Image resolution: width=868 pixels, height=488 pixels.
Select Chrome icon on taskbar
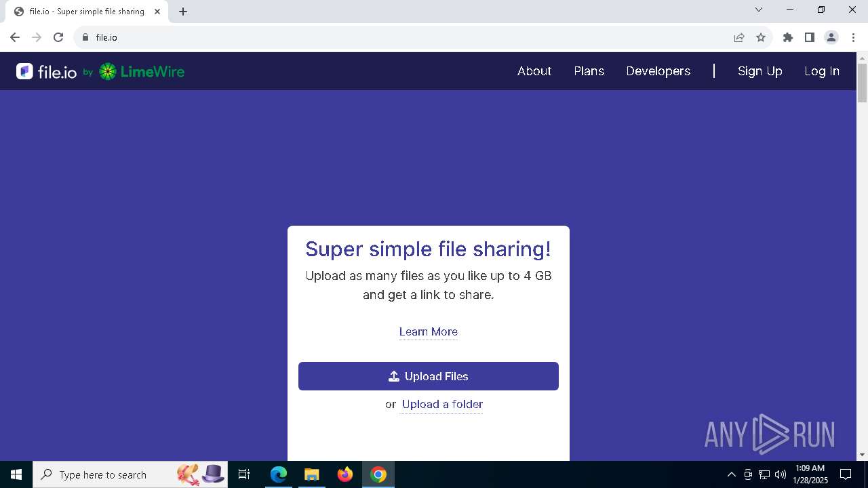378,474
